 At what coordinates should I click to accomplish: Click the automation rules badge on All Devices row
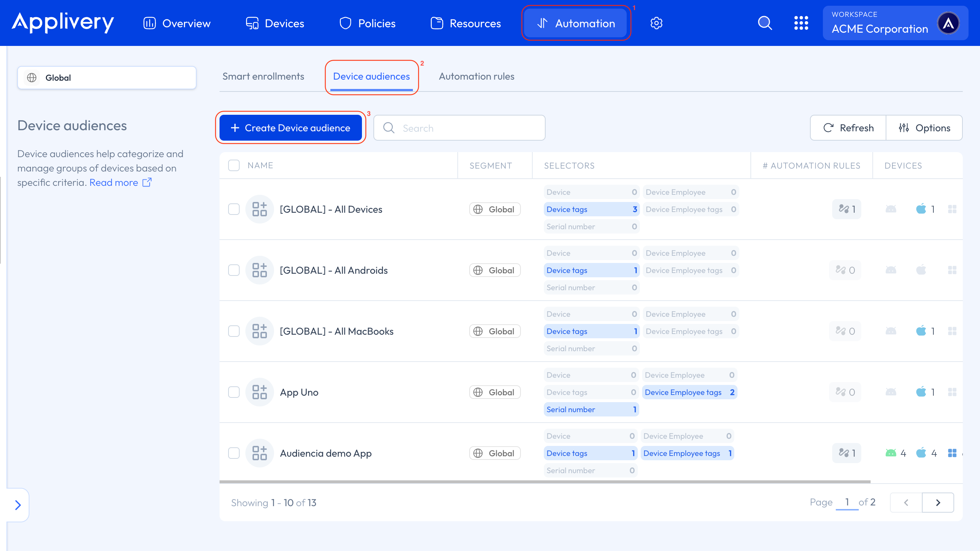pyautogui.click(x=846, y=209)
